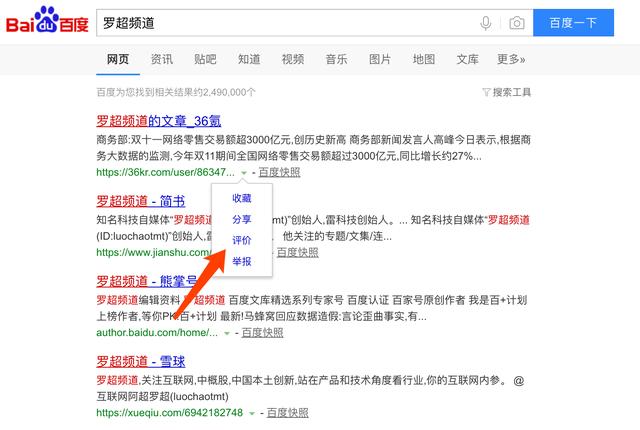The width and height of the screenshot is (640, 430).
Task: Open the 视频 tab
Action: pyautogui.click(x=293, y=60)
